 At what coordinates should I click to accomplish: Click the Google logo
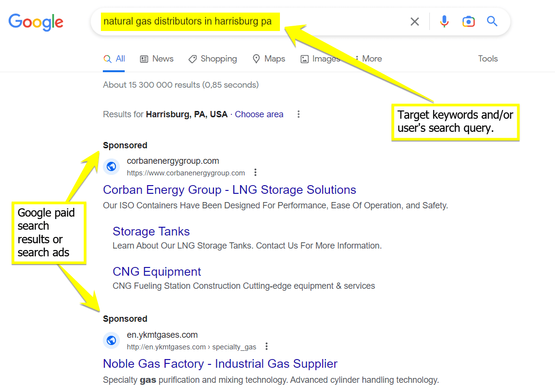click(36, 22)
